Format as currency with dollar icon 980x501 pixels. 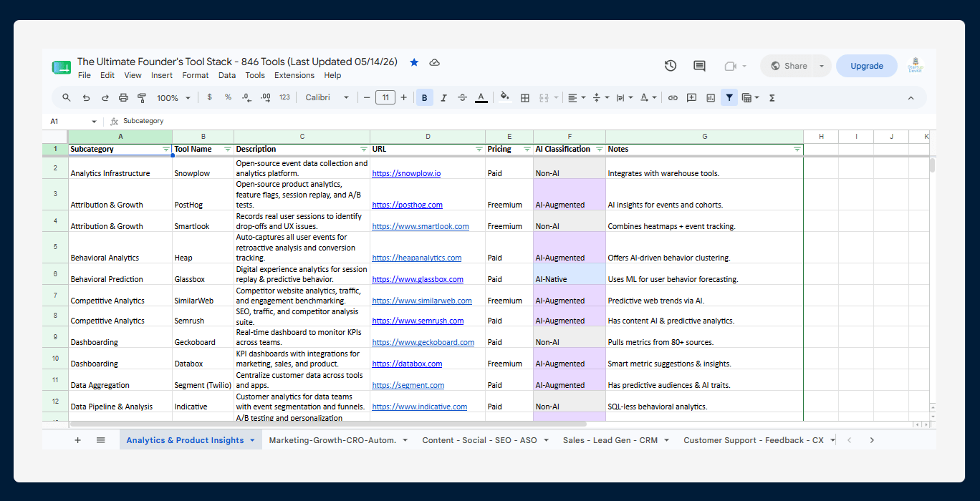click(209, 97)
